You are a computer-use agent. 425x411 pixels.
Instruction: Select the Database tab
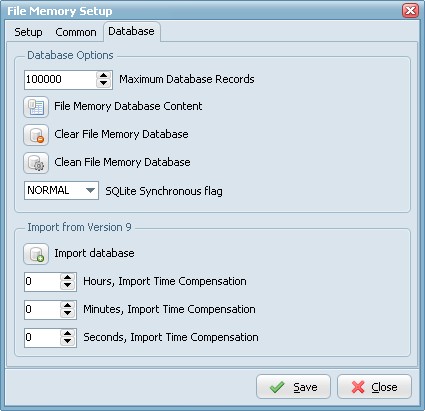132,31
